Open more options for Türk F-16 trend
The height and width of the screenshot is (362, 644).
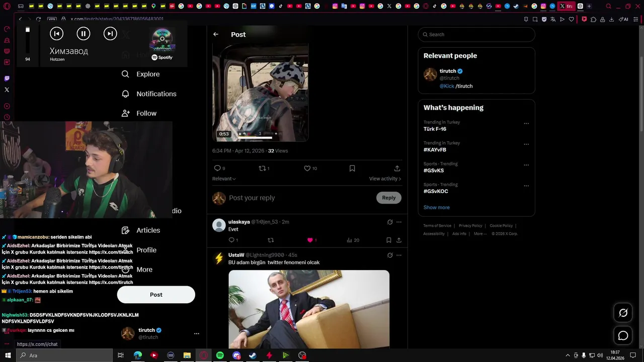click(x=526, y=123)
